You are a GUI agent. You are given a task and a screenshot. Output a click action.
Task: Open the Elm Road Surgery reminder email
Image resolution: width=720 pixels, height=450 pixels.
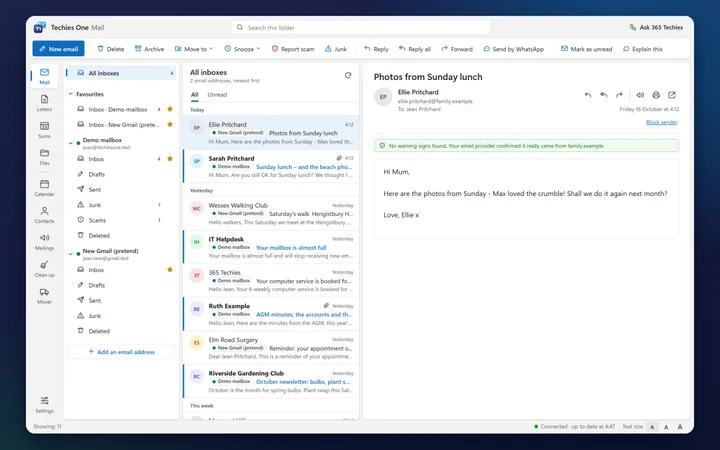[271, 348]
